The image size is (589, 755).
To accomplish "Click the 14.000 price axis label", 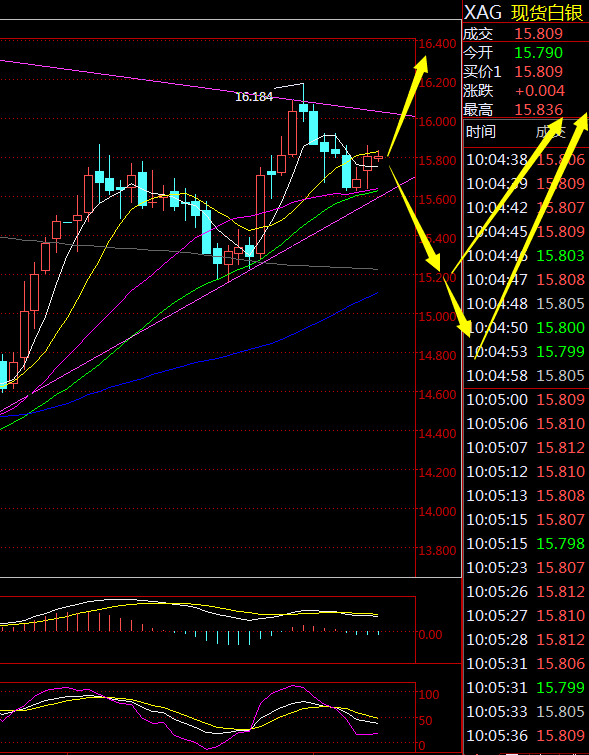I will [437, 511].
